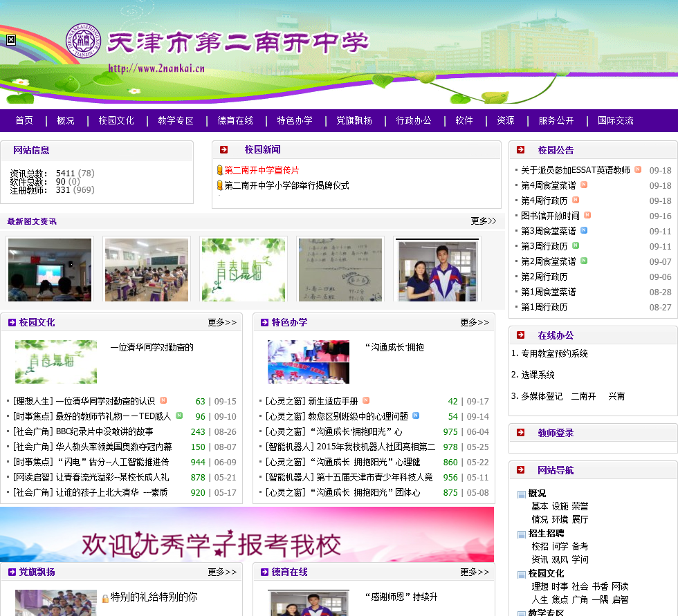This screenshot has height=616, width=678.
Task: Click the 备考 link under 招生招聘 navigation
Action: click(580, 546)
